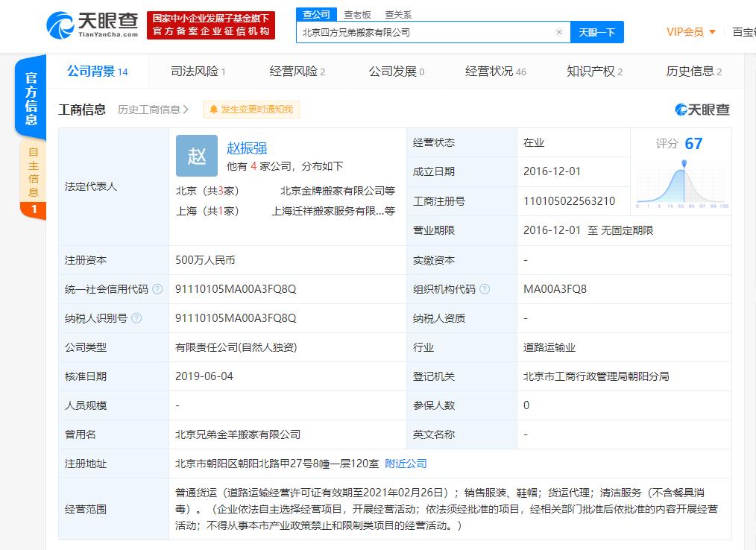Click approval date 2019-06-04
756x550 pixels.
click(x=204, y=376)
